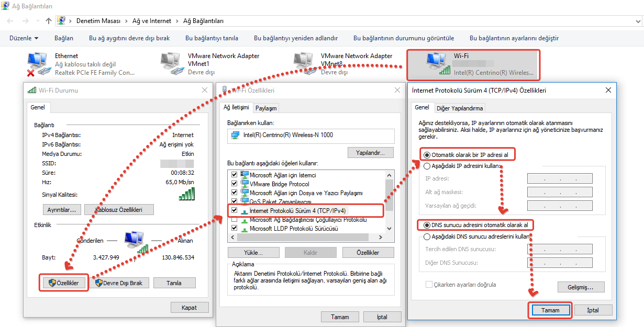Screen dimensions: 644x327
Task: Open the Diğer Yapılandırma tab
Action: (x=460, y=108)
